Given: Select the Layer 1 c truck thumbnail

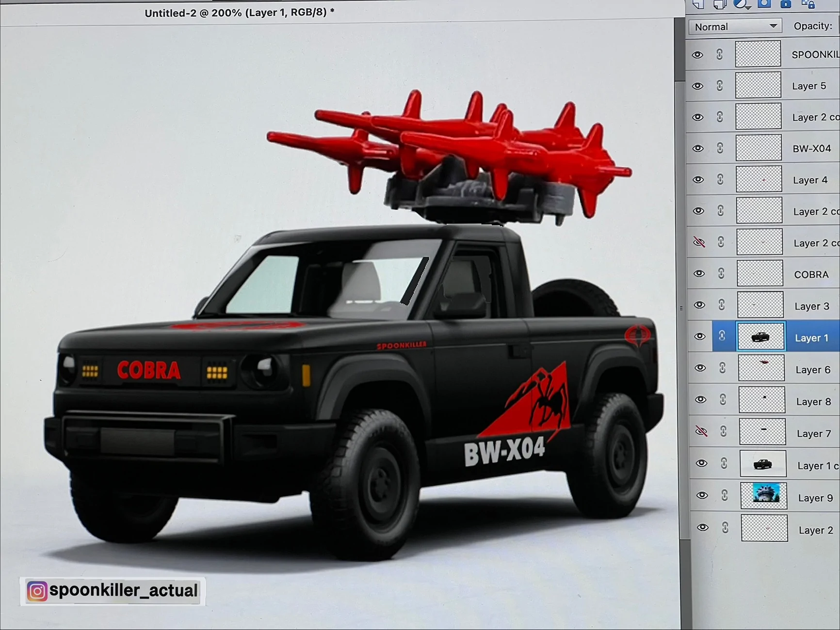Looking at the screenshot, I should [763, 464].
